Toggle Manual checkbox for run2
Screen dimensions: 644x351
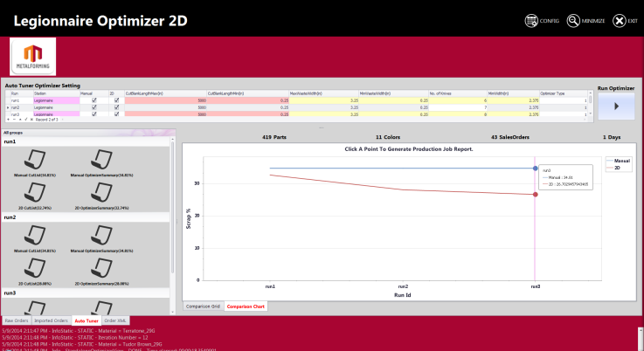pos(94,107)
